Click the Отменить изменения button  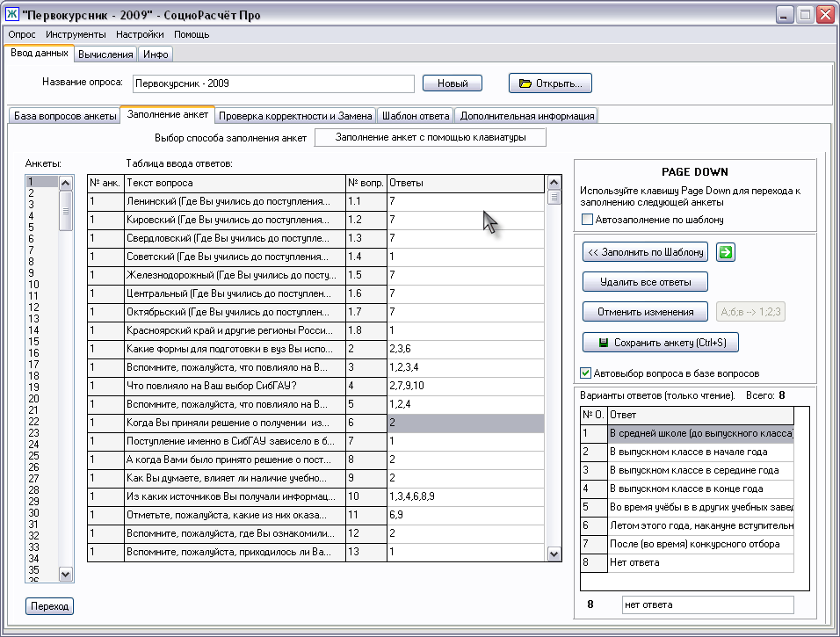[x=645, y=312]
